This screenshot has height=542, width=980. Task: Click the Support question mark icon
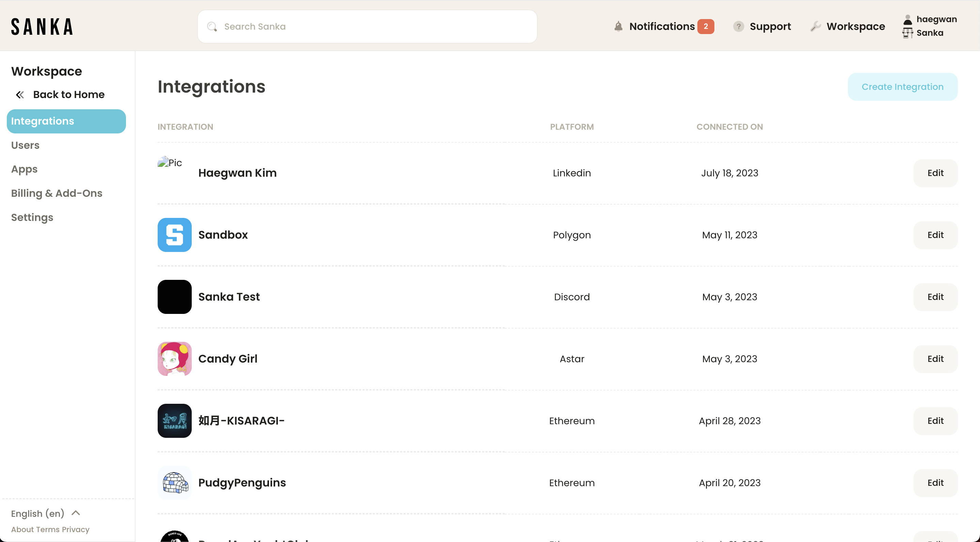point(739,26)
